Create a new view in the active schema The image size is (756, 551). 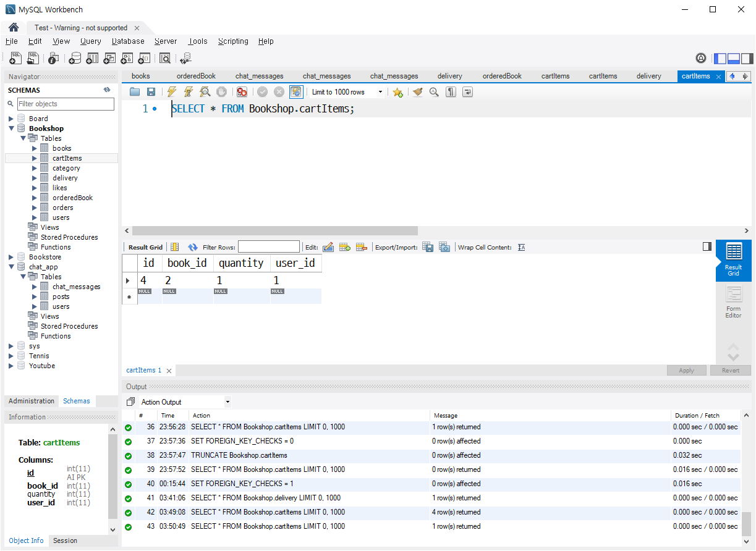[109, 58]
